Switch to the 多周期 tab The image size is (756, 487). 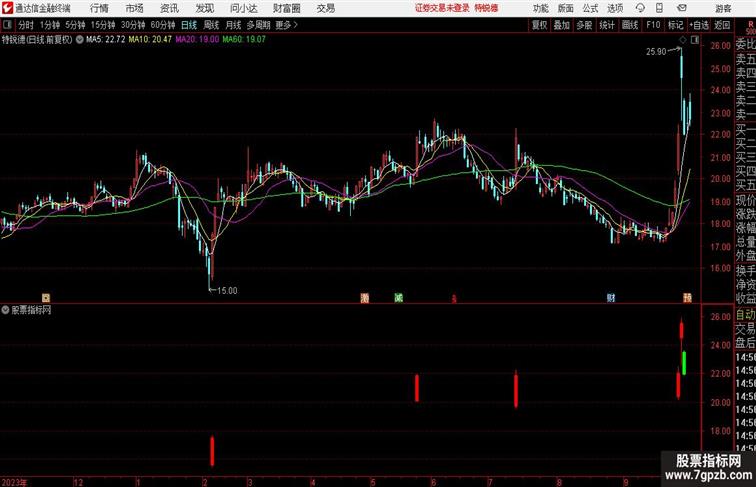point(258,25)
